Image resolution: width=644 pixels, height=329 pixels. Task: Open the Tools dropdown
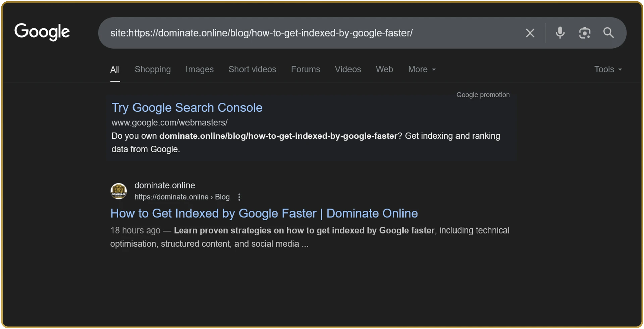tap(608, 69)
